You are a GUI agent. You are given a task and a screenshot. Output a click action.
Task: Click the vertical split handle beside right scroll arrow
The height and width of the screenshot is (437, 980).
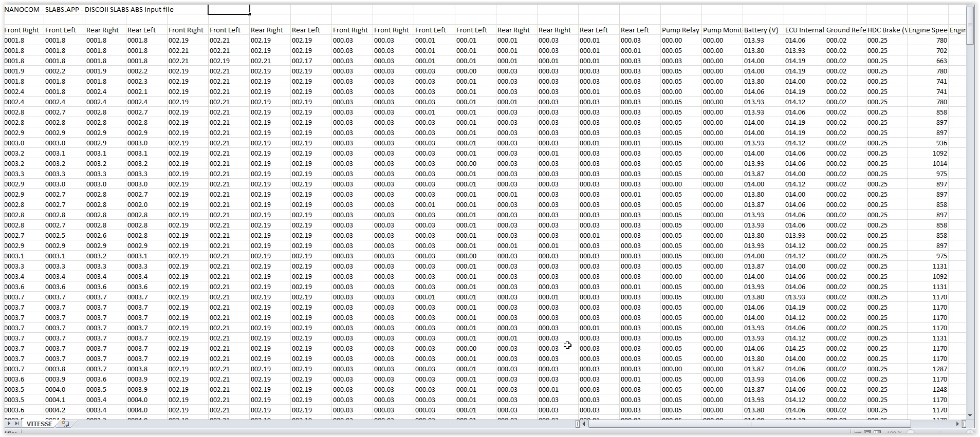coord(964,424)
